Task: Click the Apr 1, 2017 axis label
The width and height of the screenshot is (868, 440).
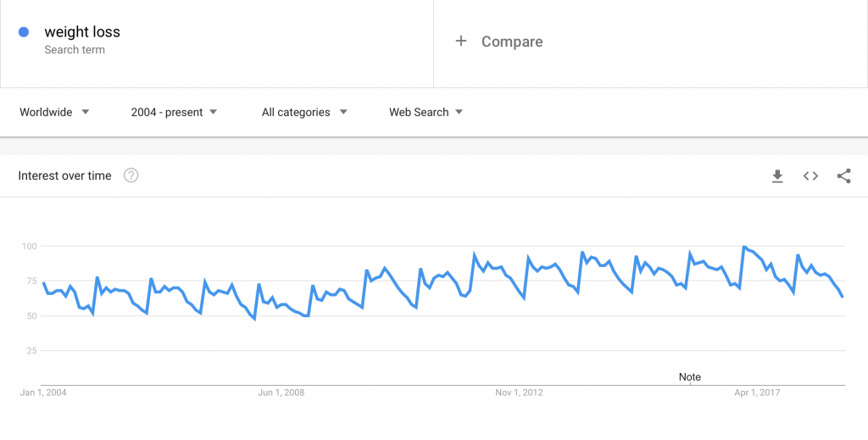Action: click(x=757, y=393)
